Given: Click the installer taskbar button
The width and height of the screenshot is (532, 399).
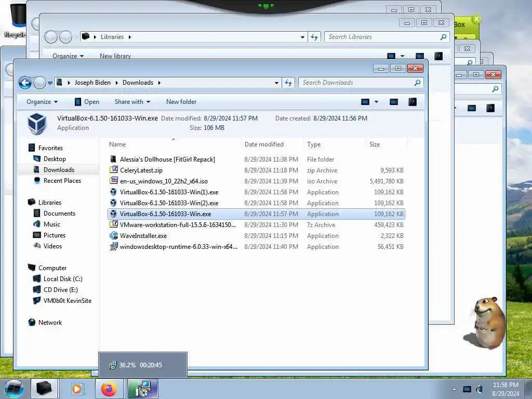Looking at the screenshot, I should pyautogui.click(x=143, y=389).
